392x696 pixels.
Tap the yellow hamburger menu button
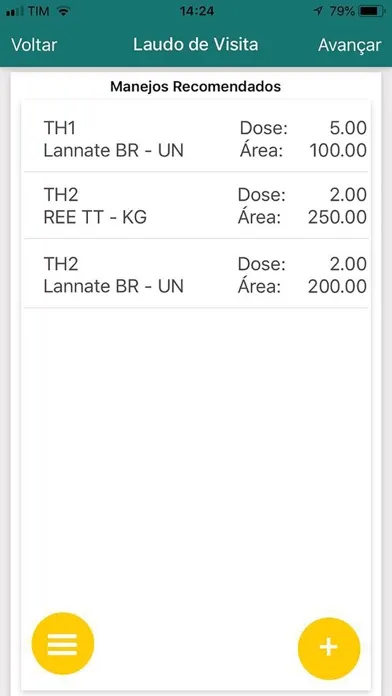coord(63,643)
